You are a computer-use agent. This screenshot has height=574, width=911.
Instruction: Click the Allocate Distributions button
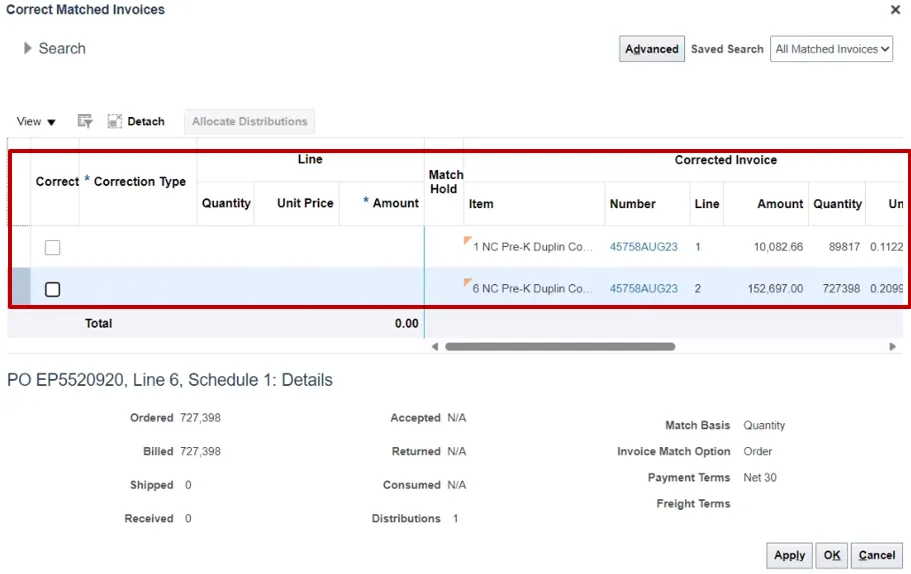coord(249,121)
